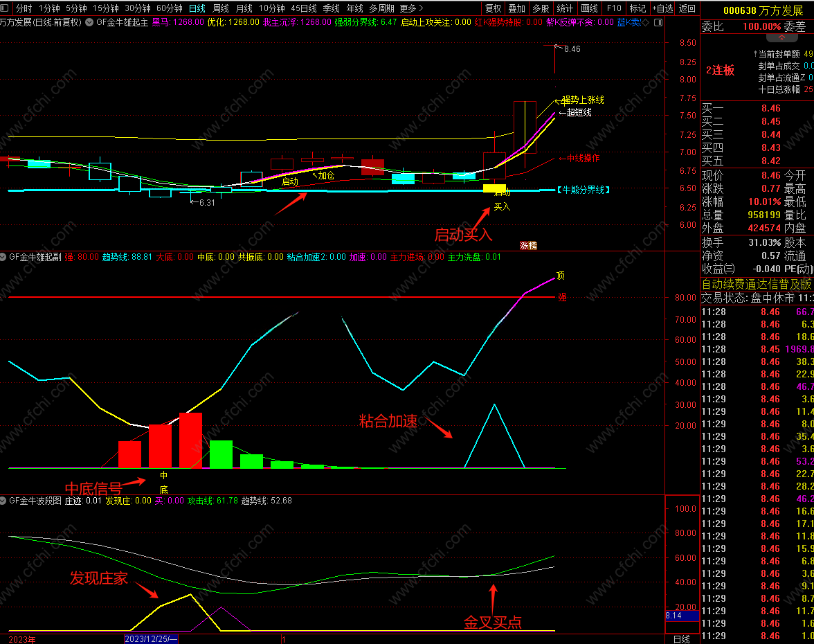Click the 强弱分界线: 6.47 indicator value
The height and width of the screenshot is (644, 814).
pos(365,22)
